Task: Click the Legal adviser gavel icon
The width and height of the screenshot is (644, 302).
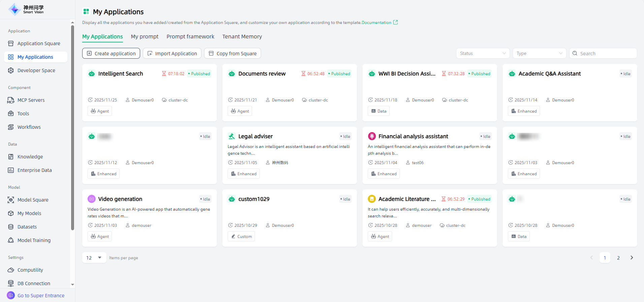Action: [x=232, y=137]
